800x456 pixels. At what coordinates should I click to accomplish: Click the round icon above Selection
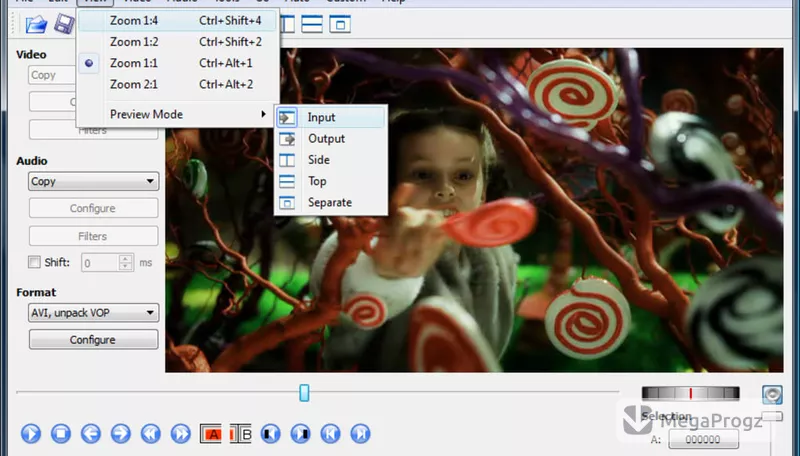point(772,394)
